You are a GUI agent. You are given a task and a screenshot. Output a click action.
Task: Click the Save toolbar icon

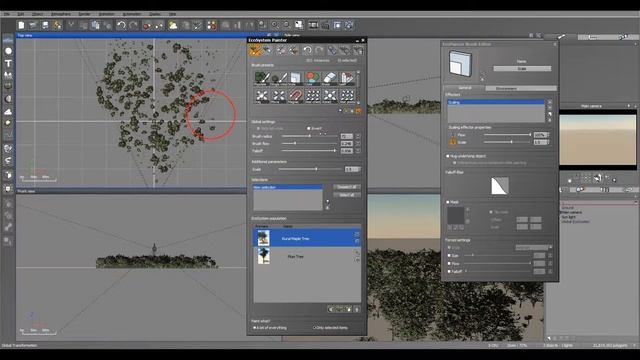click(x=45, y=25)
